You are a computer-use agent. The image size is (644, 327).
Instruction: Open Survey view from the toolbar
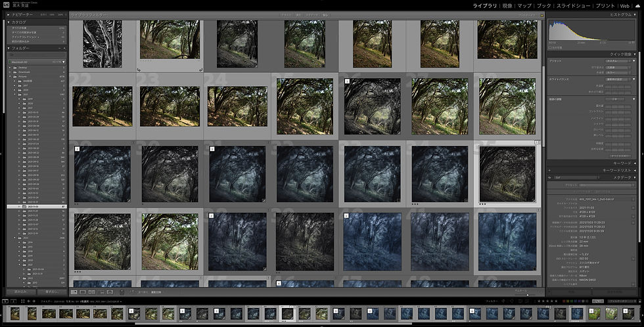point(101,292)
